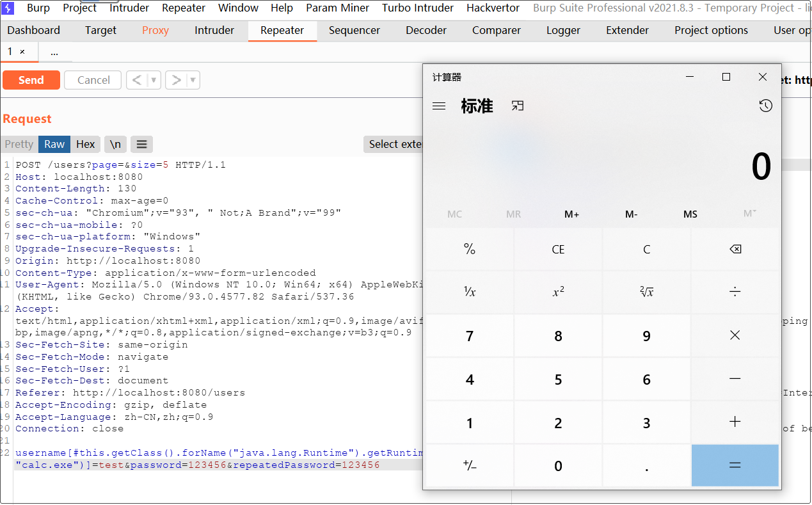Click the x squared key
The height and width of the screenshot is (505, 812).
coord(558,292)
